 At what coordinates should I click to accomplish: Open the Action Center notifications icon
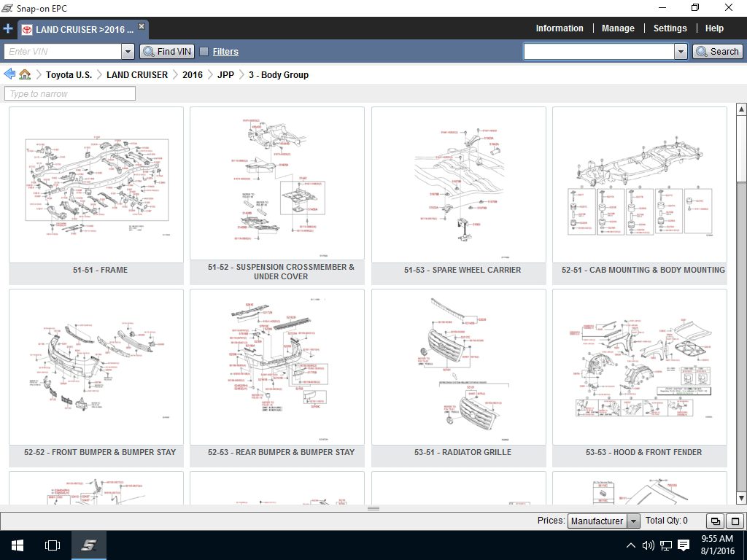coord(683,545)
